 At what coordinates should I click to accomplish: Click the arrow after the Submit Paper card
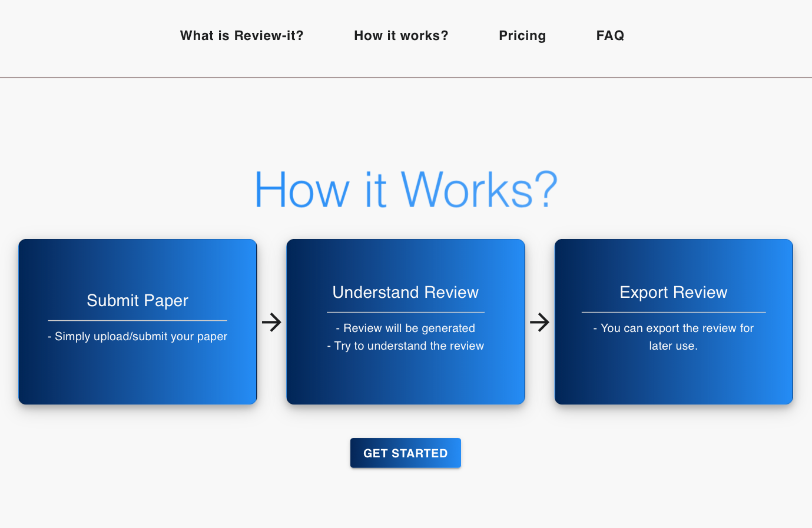click(x=271, y=322)
